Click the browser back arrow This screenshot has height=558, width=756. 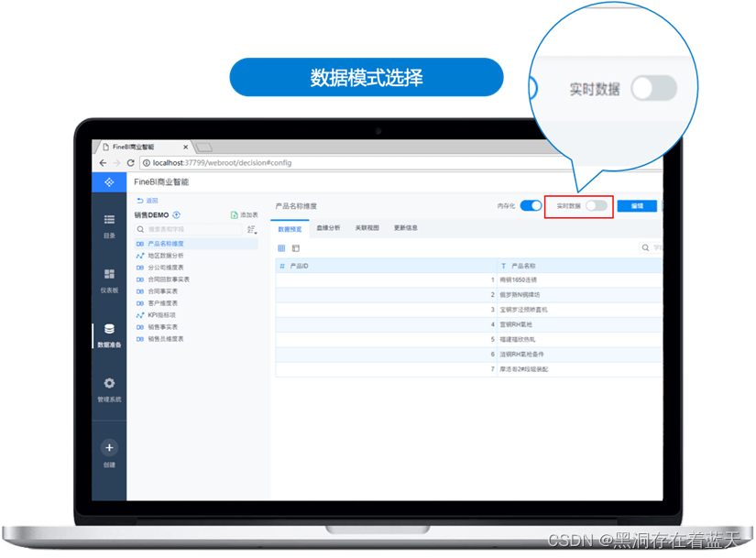coord(103,161)
